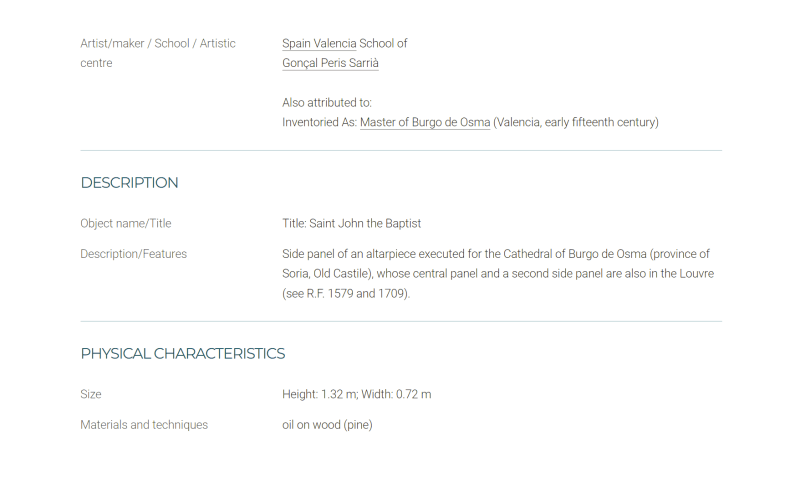The width and height of the screenshot is (800, 483).
Task: Click the Also attributed to: text
Action: pos(327,103)
